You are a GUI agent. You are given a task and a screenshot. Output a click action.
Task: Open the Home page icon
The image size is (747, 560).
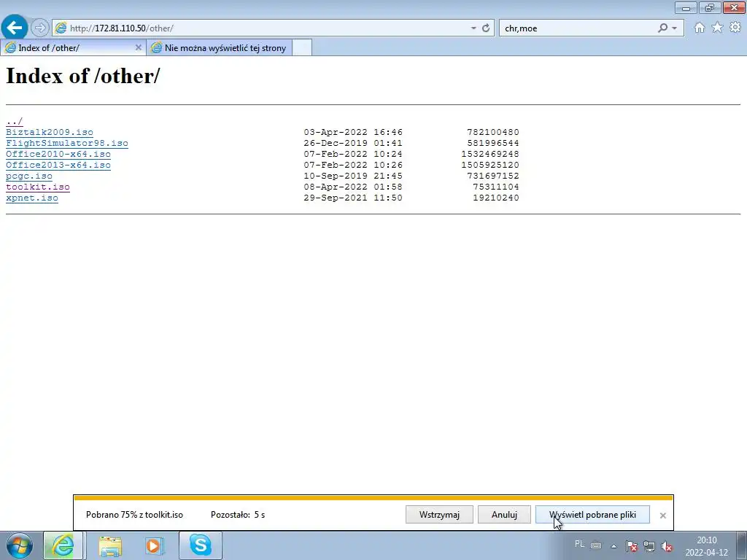[700, 28]
